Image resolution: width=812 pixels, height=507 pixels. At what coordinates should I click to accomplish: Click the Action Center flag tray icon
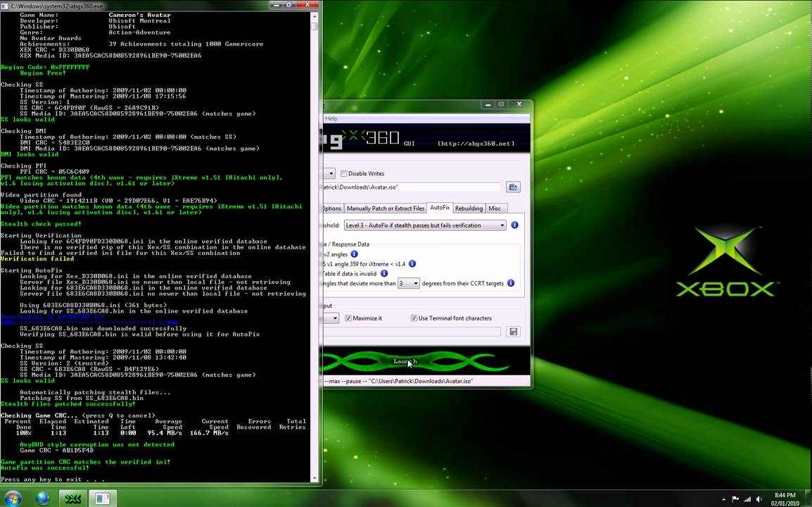(x=735, y=499)
